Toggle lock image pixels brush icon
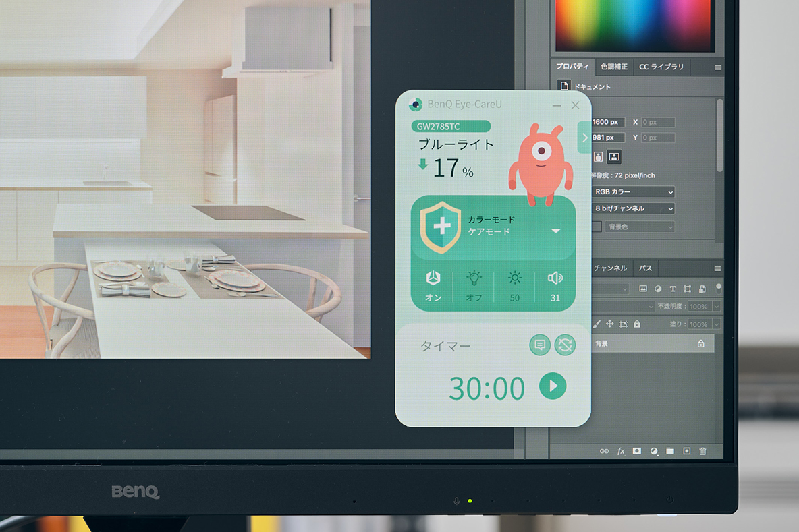799x532 pixels. [597, 324]
